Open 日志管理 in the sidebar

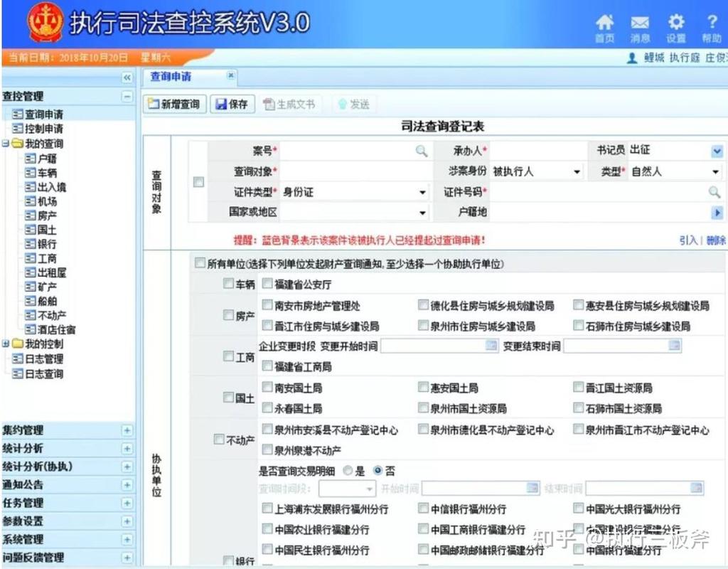(38, 359)
